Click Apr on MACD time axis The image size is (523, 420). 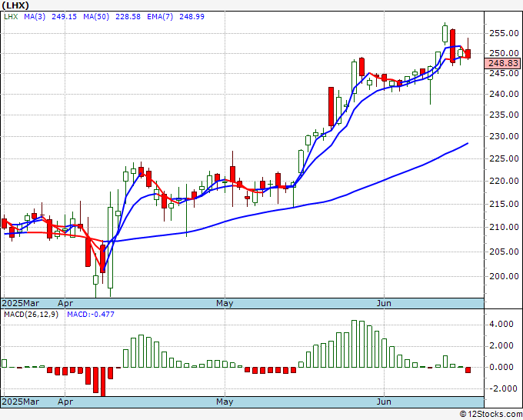click(x=65, y=402)
